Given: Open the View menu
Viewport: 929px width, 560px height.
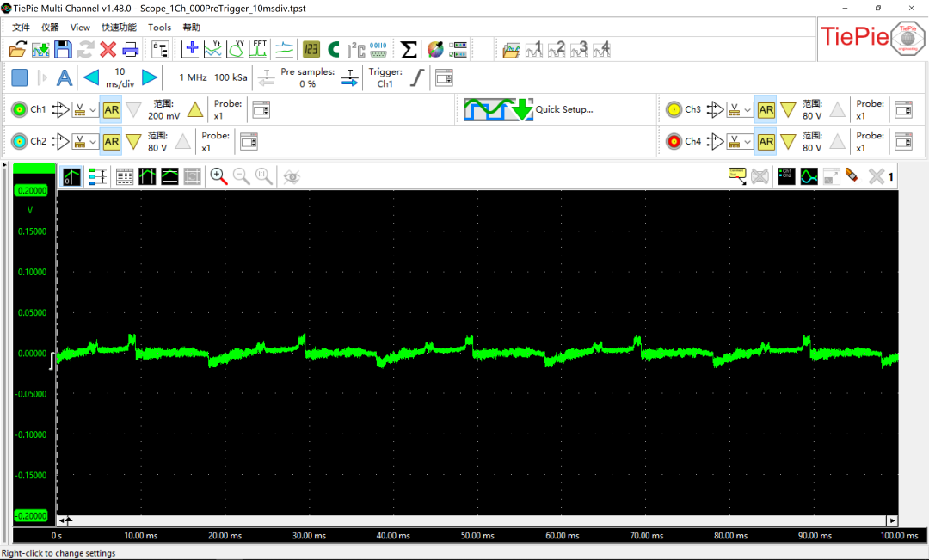Looking at the screenshot, I should [x=80, y=28].
